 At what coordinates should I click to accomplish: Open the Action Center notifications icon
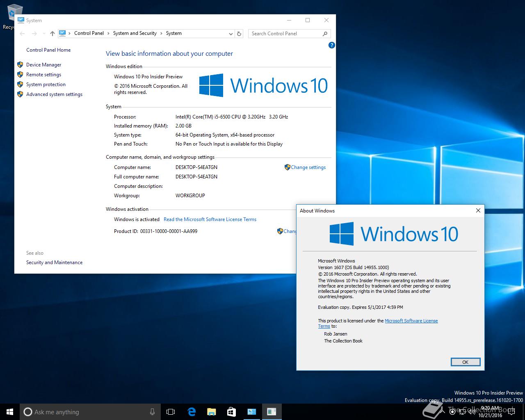click(511, 412)
